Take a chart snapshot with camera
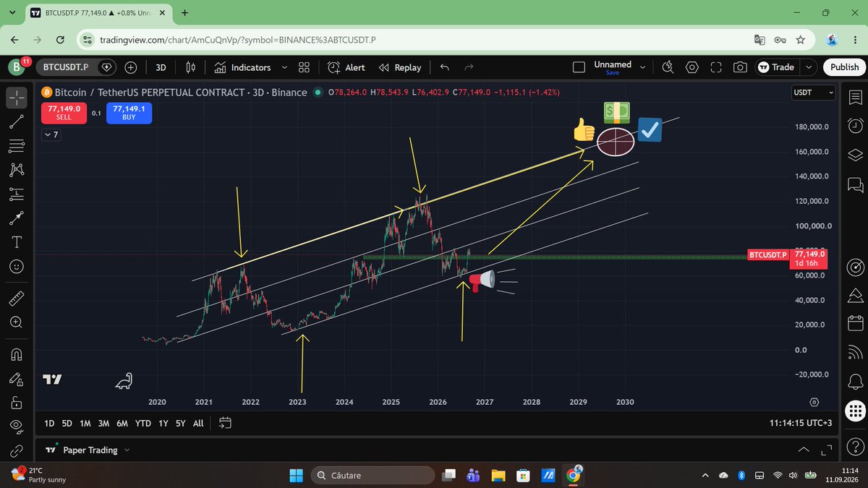 740,67
